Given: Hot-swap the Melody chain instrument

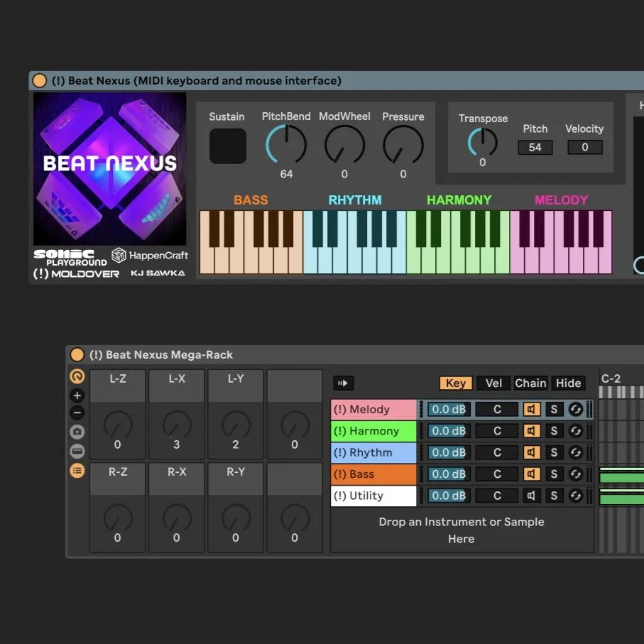Looking at the screenshot, I should pos(576,409).
